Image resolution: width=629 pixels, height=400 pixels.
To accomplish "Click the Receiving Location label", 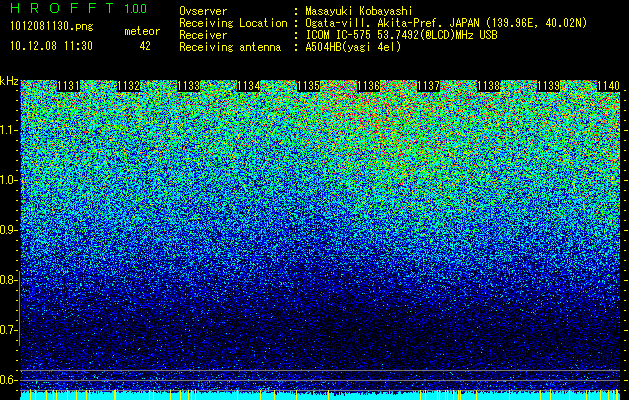I will tap(233, 24).
